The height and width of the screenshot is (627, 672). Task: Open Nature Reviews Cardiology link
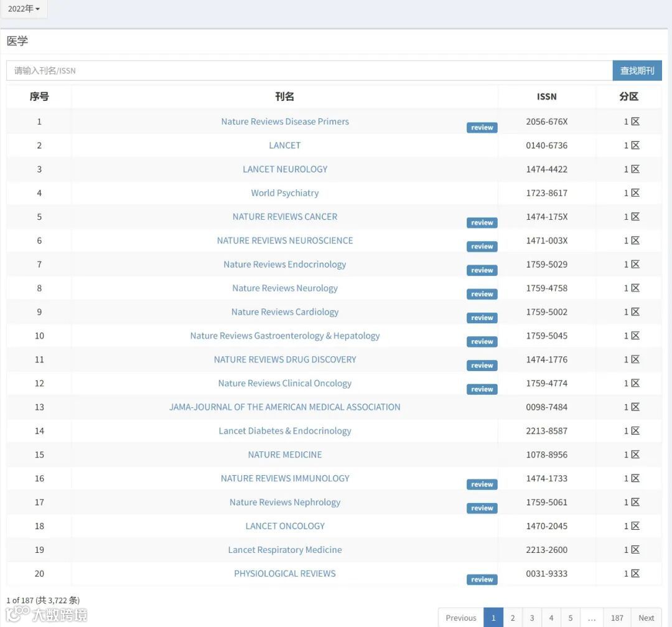pos(284,312)
